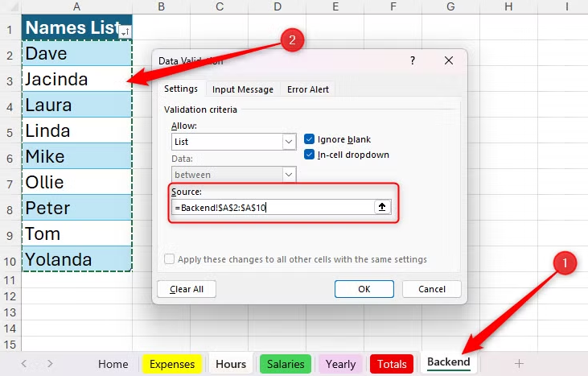The width and height of the screenshot is (588, 376).
Task: Switch to the Error Alert tab
Action: coord(308,89)
